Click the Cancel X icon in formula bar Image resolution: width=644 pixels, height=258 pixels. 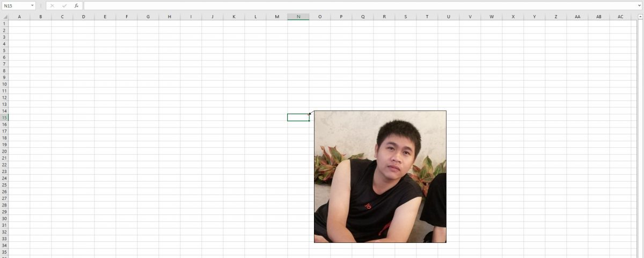point(52,6)
